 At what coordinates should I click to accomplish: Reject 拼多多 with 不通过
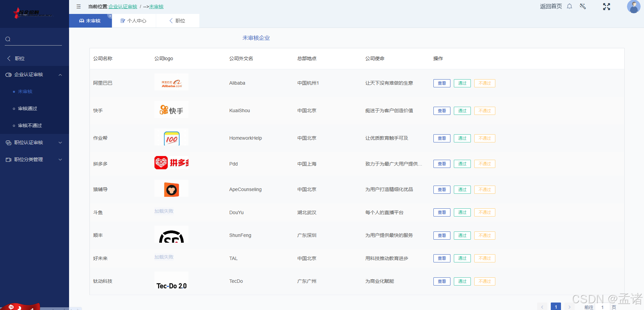pos(484,164)
